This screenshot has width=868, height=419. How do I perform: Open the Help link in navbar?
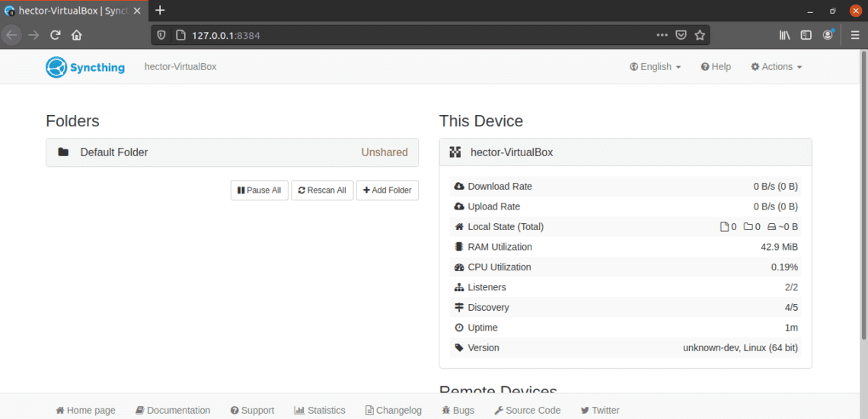(716, 67)
